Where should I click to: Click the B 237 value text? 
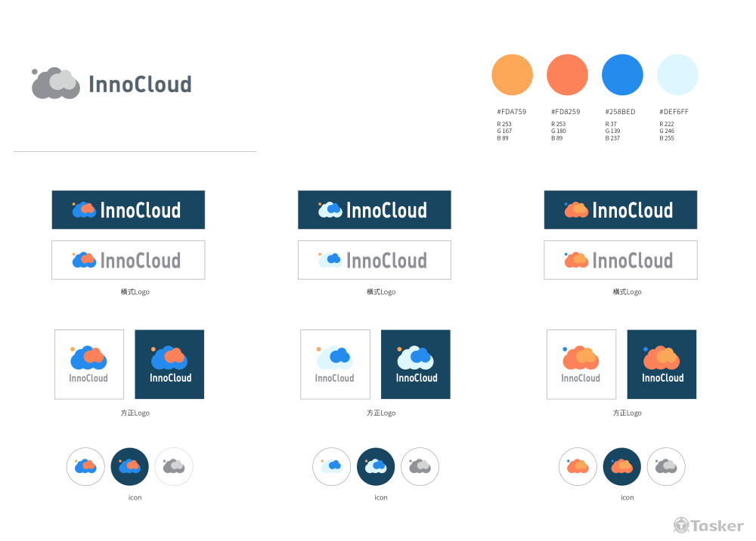coord(612,138)
